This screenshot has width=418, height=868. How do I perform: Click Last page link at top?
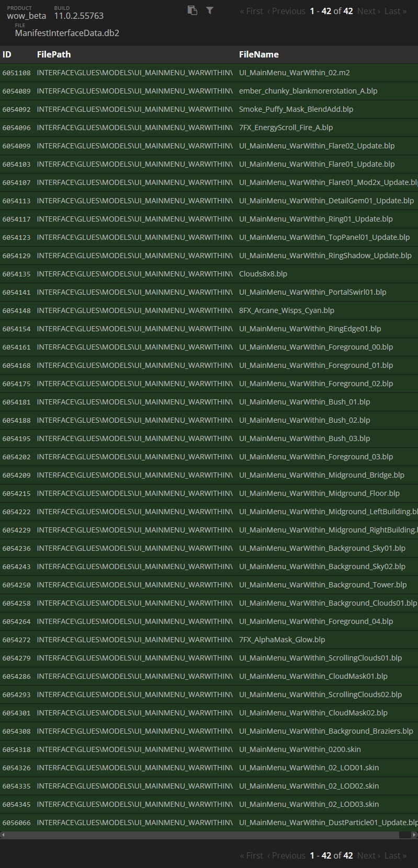click(x=396, y=11)
